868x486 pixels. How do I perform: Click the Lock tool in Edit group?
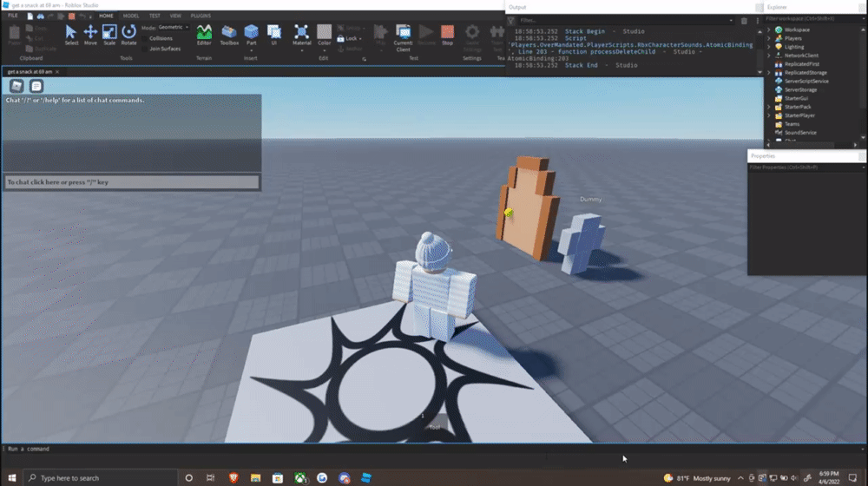point(349,39)
